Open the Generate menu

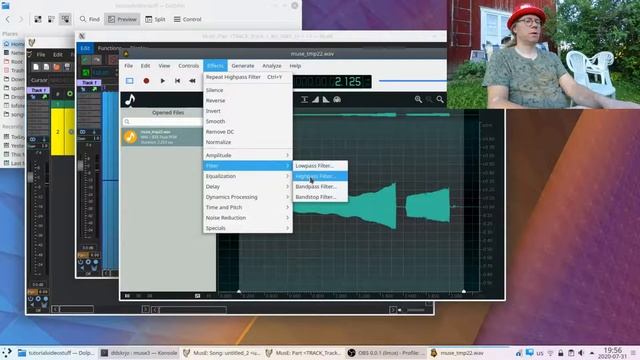click(243, 66)
